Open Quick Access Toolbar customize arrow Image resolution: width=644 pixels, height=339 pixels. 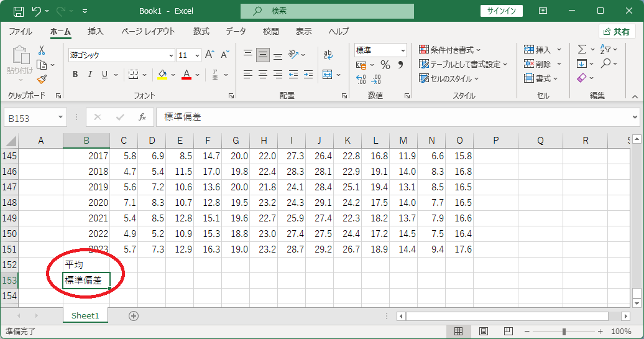[85, 11]
